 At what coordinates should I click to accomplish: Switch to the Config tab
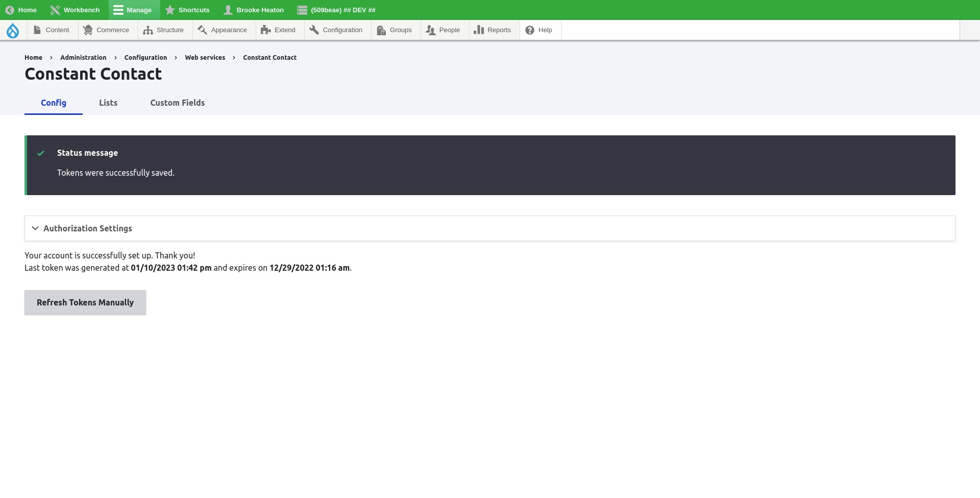click(x=54, y=103)
